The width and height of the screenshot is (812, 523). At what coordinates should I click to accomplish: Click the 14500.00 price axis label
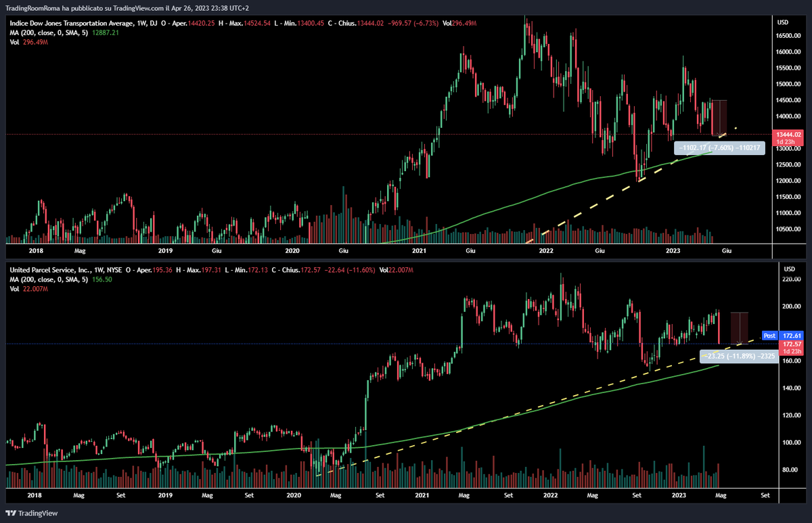click(x=789, y=100)
